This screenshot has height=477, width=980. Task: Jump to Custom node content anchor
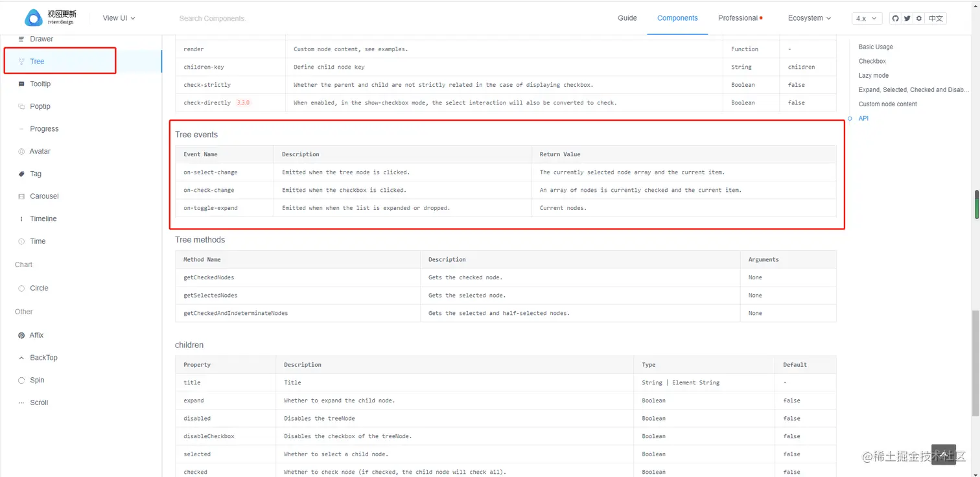[887, 104]
